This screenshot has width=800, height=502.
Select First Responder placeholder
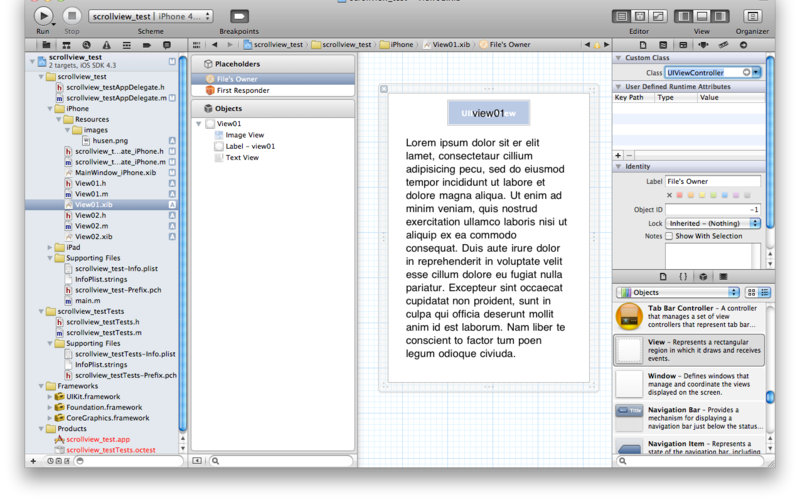tap(273, 90)
